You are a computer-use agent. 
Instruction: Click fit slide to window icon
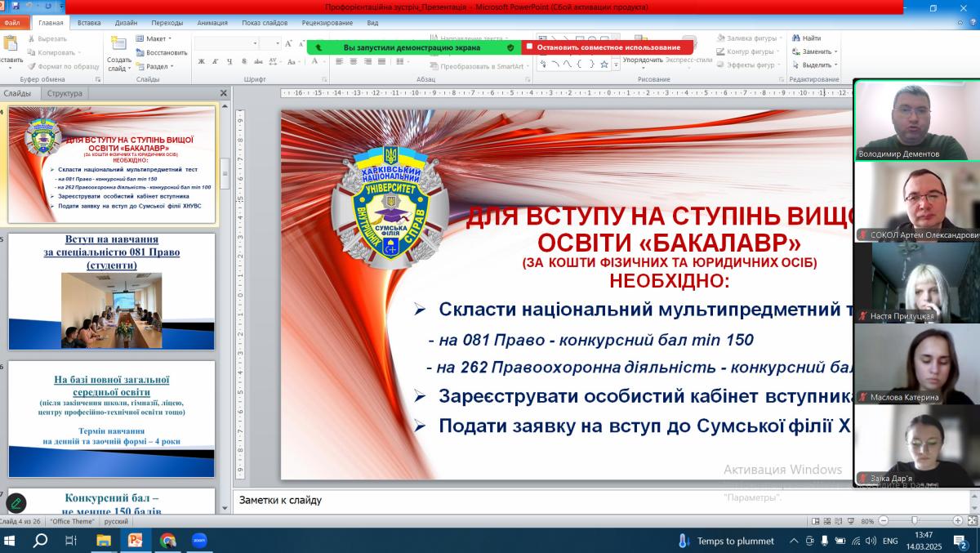point(971,520)
